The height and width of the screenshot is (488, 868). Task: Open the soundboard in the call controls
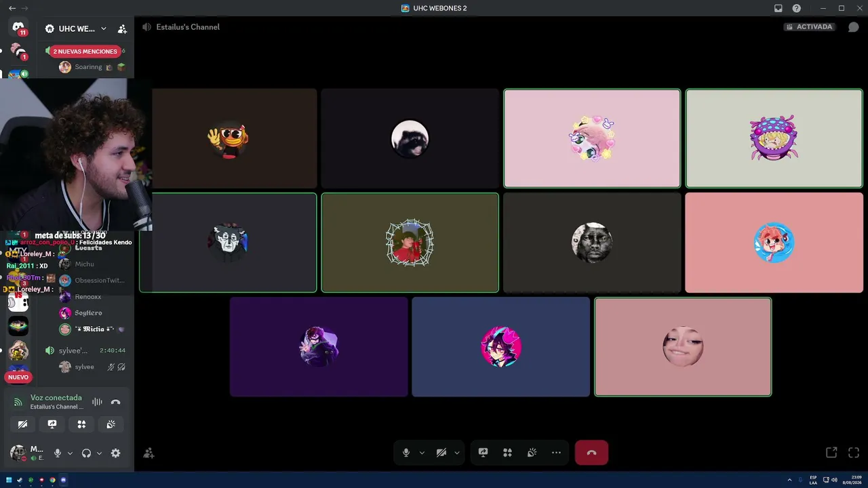tap(532, 453)
